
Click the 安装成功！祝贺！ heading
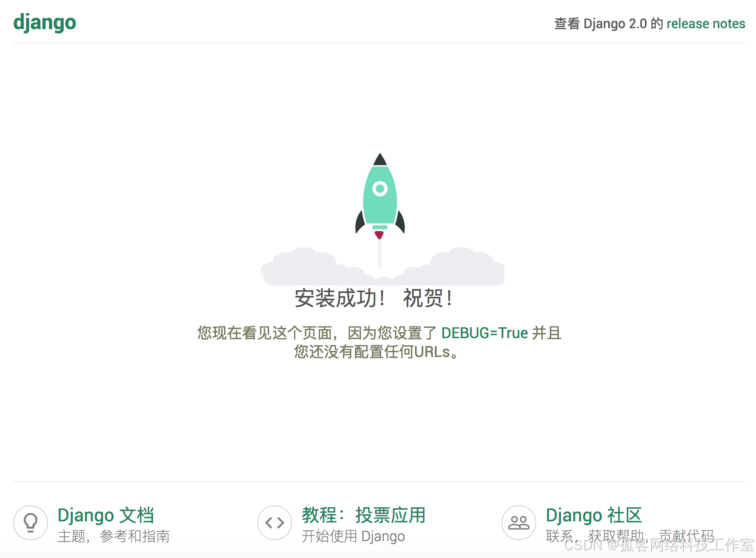pos(374,298)
